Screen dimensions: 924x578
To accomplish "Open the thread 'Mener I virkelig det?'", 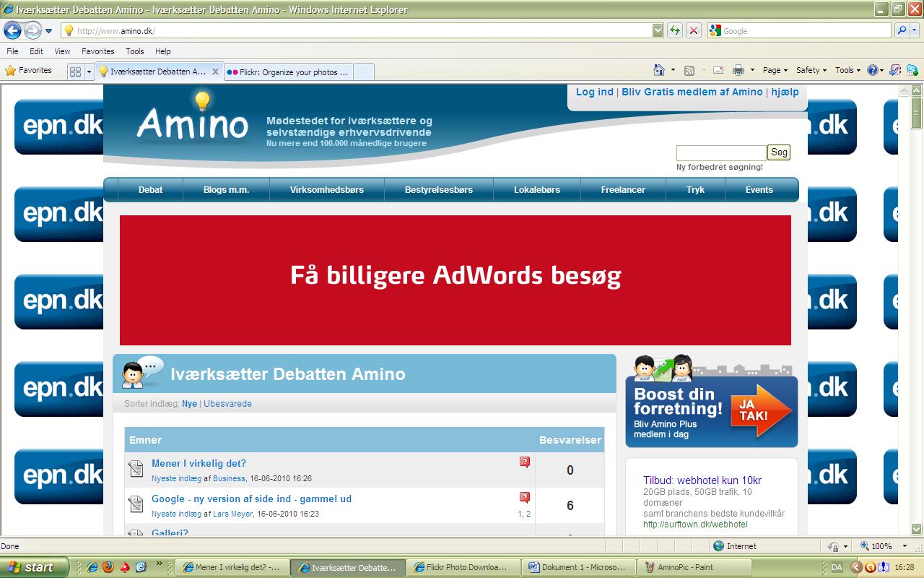I will tap(199, 463).
